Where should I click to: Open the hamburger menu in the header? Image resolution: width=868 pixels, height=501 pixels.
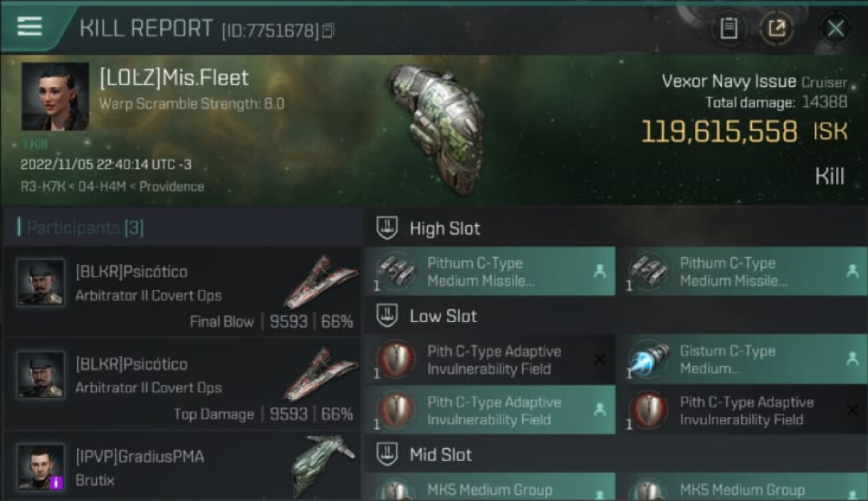coord(29,26)
